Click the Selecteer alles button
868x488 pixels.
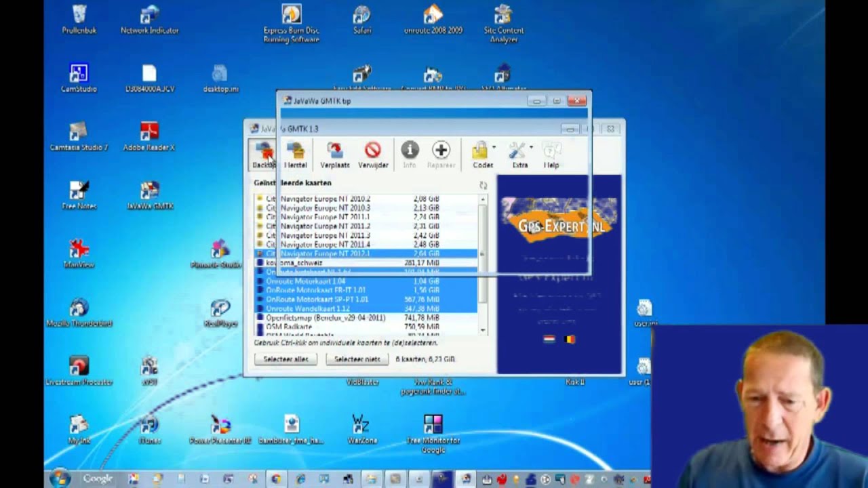pyautogui.click(x=285, y=359)
